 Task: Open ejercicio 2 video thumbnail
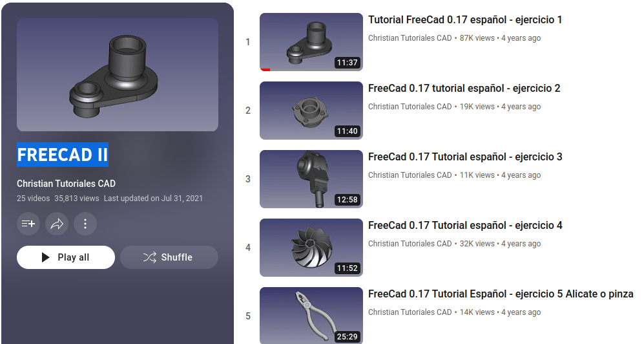[x=311, y=111]
